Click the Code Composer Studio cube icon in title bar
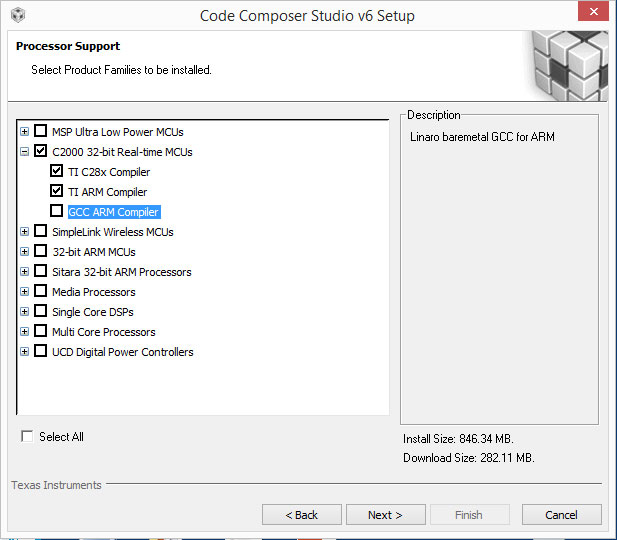The image size is (617, 540). pyautogui.click(x=18, y=15)
